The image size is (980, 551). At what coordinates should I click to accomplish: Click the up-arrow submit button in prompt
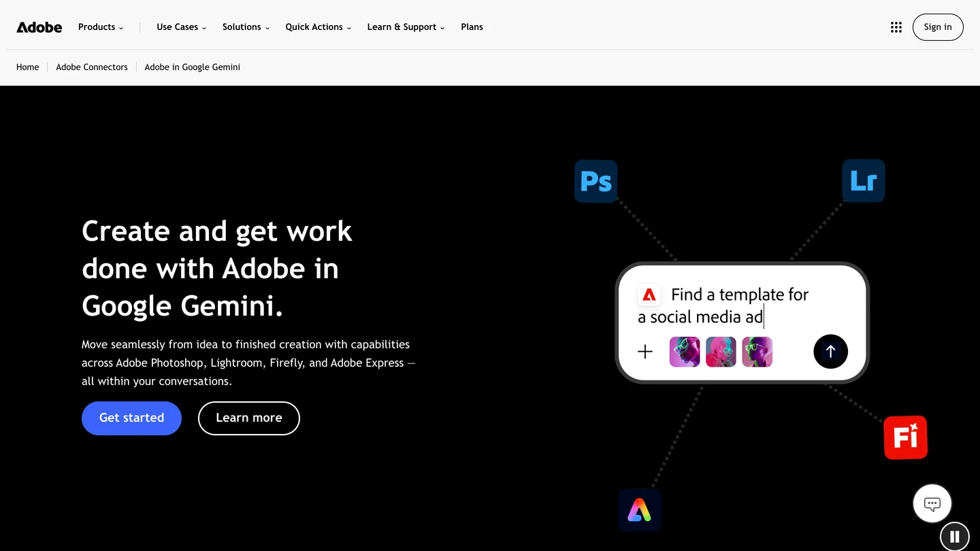pyautogui.click(x=830, y=352)
